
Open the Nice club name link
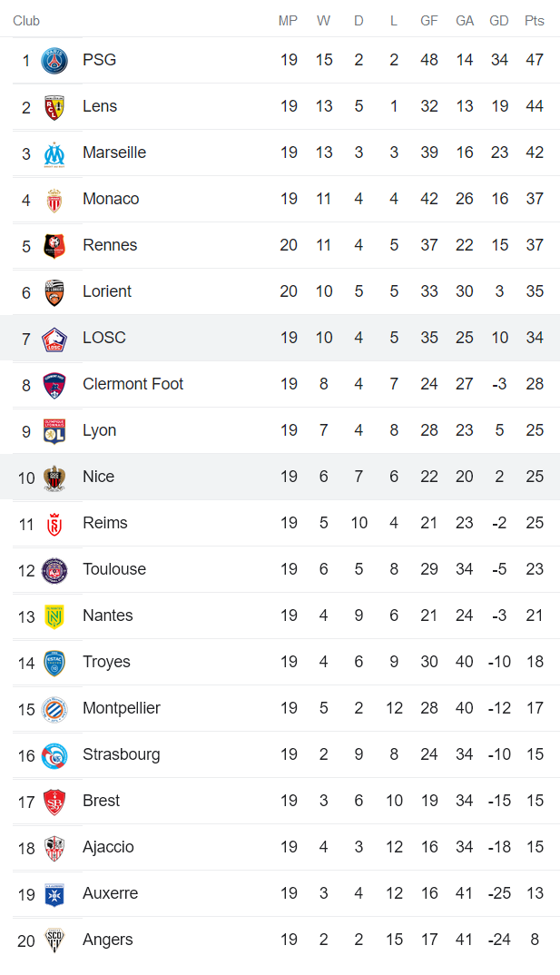tap(98, 477)
